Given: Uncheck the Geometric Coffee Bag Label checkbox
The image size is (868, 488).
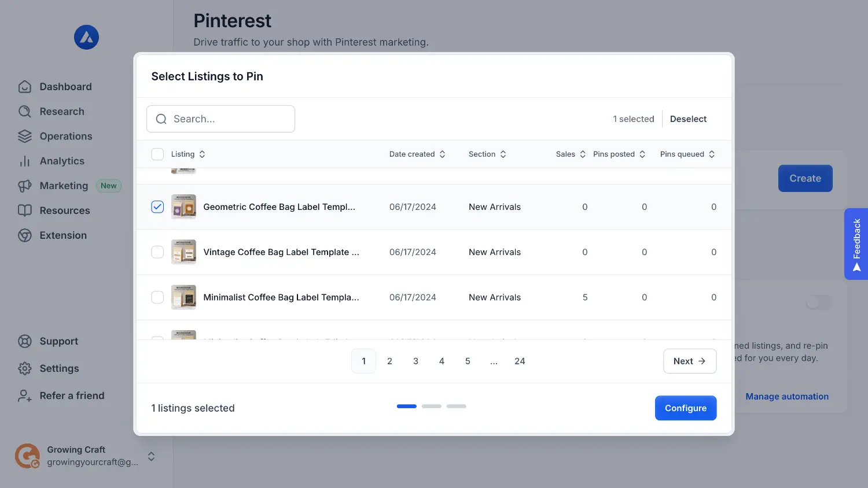Looking at the screenshot, I should pos(157,207).
